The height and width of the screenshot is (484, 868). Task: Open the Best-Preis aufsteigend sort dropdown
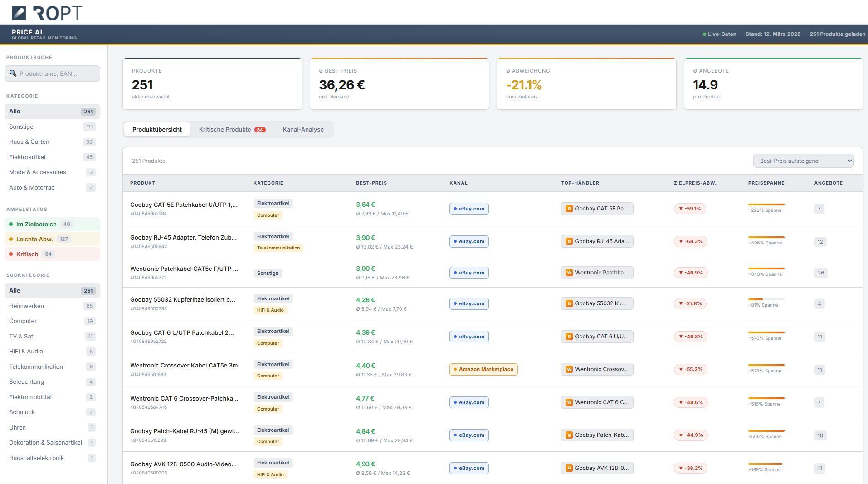coord(803,161)
